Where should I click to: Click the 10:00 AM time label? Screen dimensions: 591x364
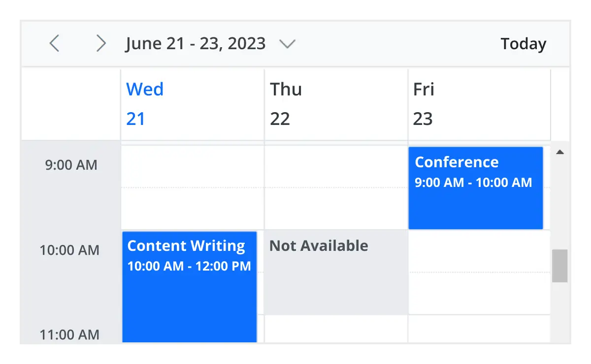pos(70,250)
